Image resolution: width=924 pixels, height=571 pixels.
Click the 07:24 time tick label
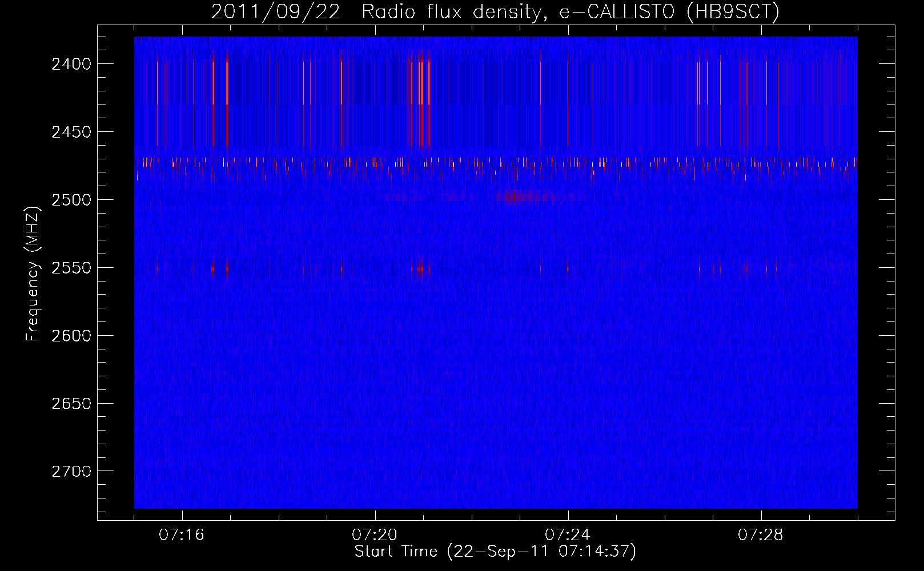[568, 535]
